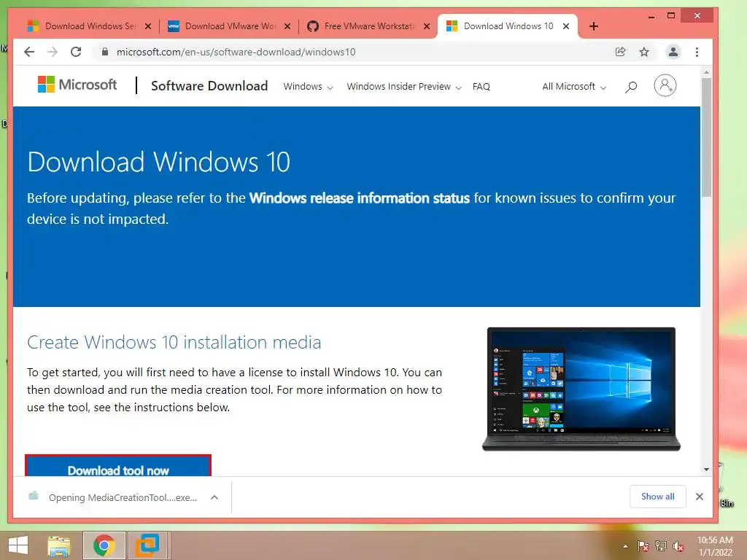Click the padlock site info icon
The width and height of the screenshot is (747, 560).
[105, 52]
